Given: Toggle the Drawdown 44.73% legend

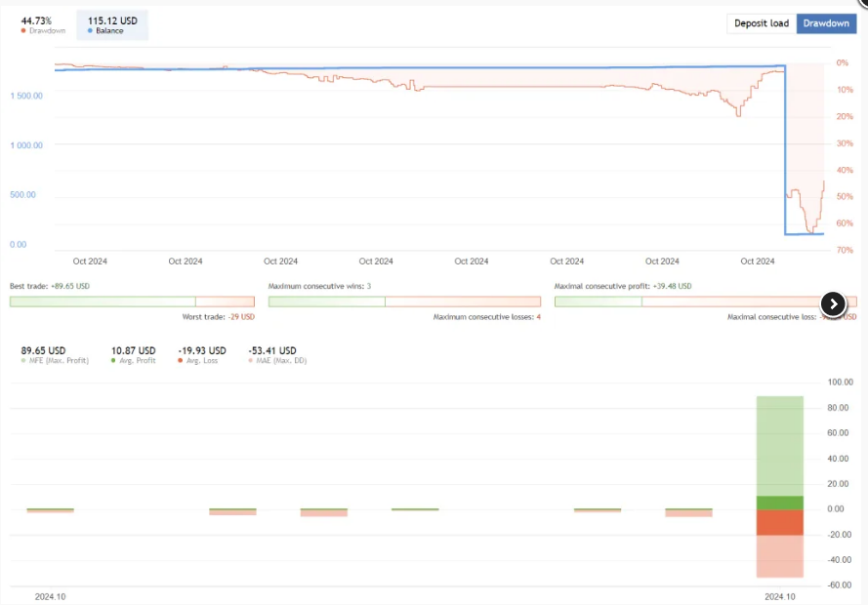Looking at the screenshot, I should (43, 25).
